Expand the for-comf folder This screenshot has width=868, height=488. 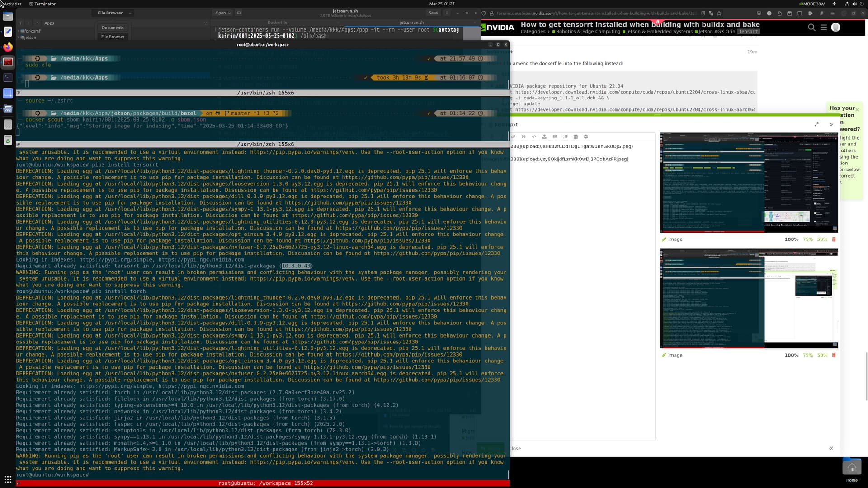[x=19, y=31]
